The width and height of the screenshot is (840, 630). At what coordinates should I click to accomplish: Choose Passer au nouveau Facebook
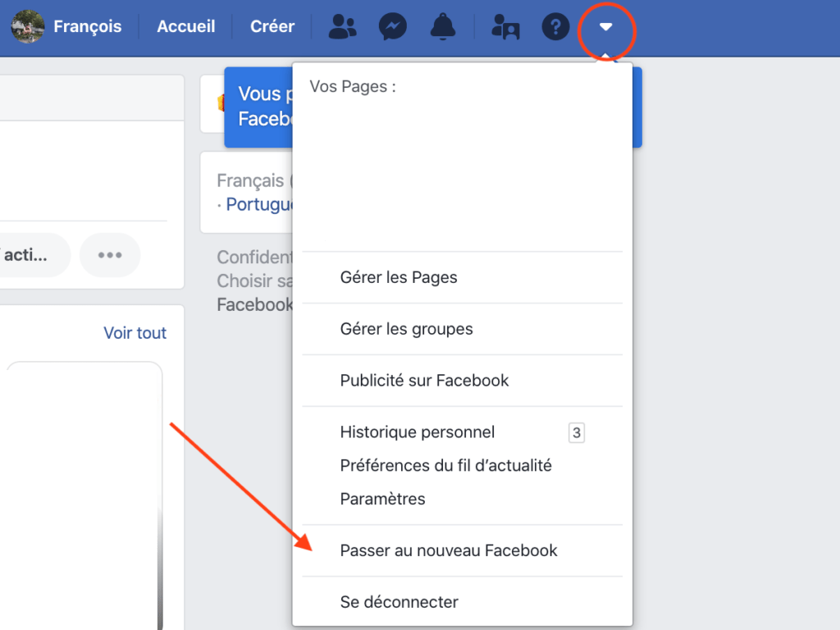pyautogui.click(x=448, y=550)
